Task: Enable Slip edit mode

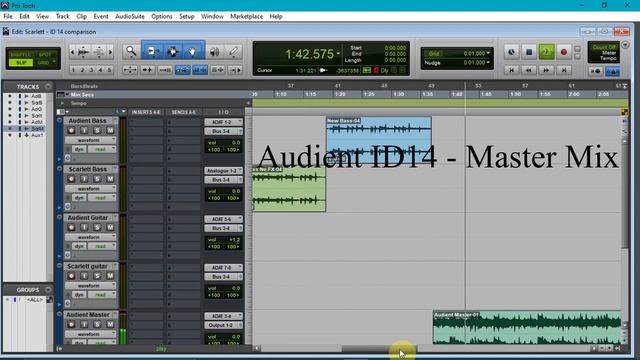Action: [x=21, y=62]
